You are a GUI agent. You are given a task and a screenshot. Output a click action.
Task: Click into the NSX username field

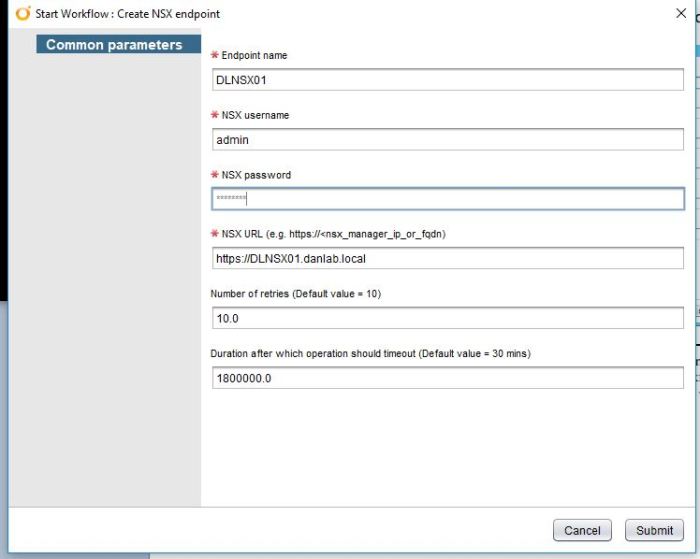click(x=447, y=140)
